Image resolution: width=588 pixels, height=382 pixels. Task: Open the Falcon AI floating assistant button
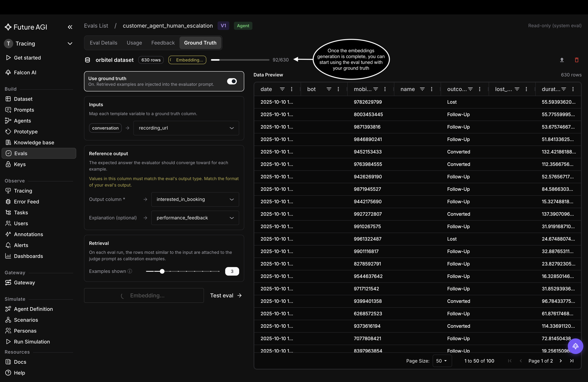point(575,346)
